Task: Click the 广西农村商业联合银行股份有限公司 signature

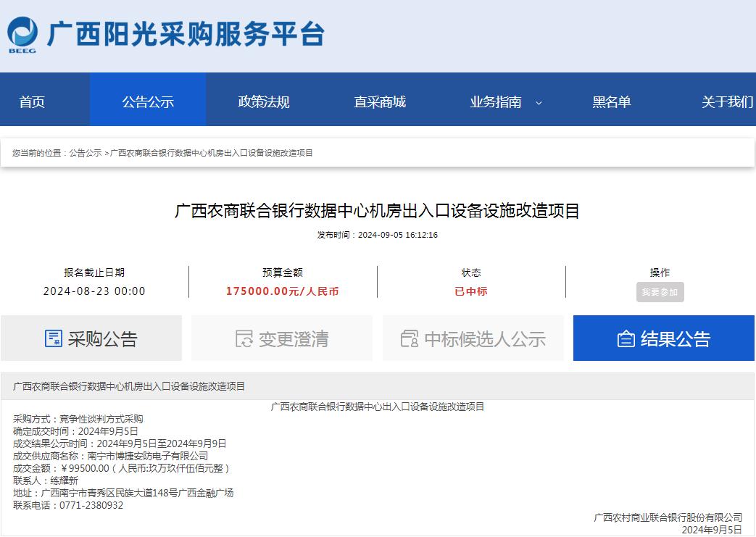Action: (x=668, y=517)
